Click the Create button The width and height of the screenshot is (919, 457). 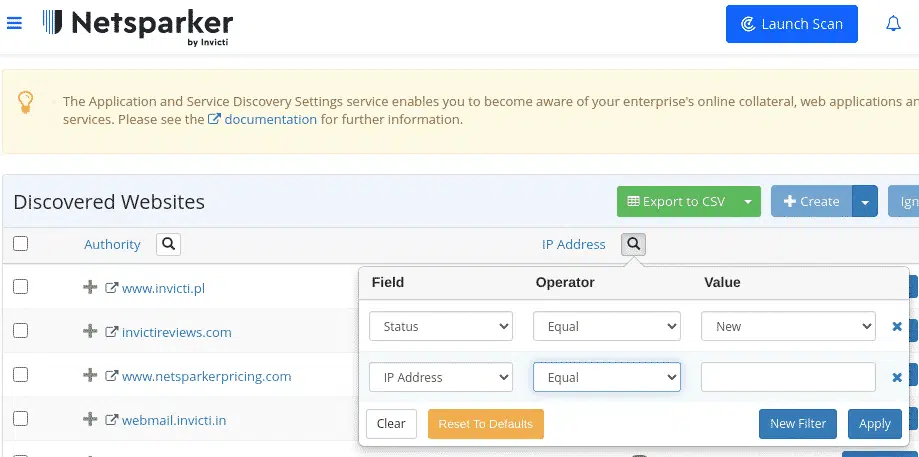812,202
